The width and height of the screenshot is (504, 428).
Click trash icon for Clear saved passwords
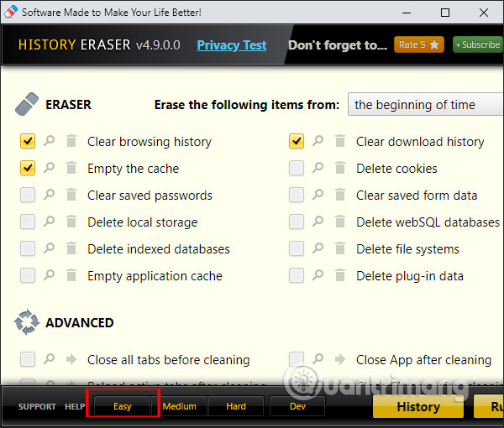[71, 195]
